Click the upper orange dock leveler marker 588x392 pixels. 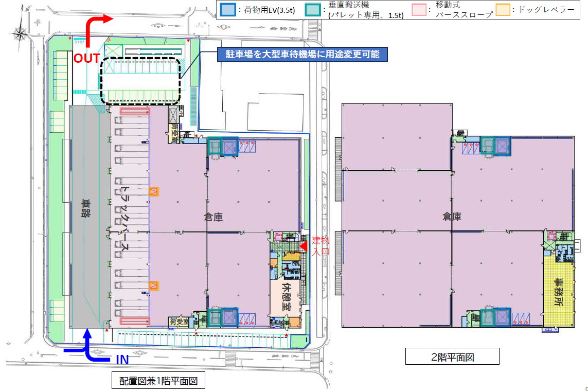click(153, 192)
